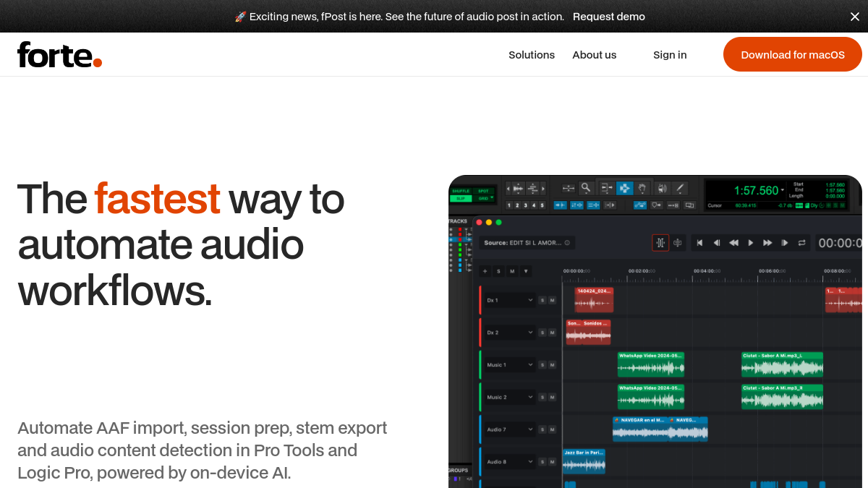
Task: Enable Shuffle edit mode
Action: tap(461, 191)
